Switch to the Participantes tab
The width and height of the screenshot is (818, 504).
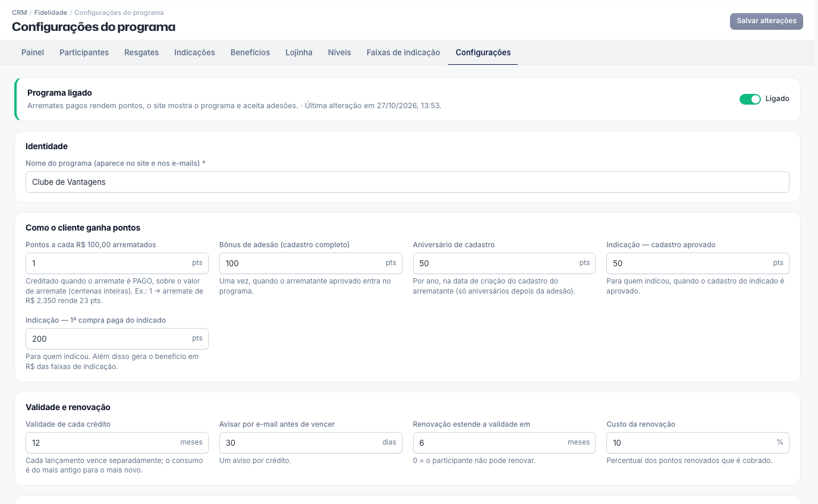pyautogui.click(x=84, y=52)
